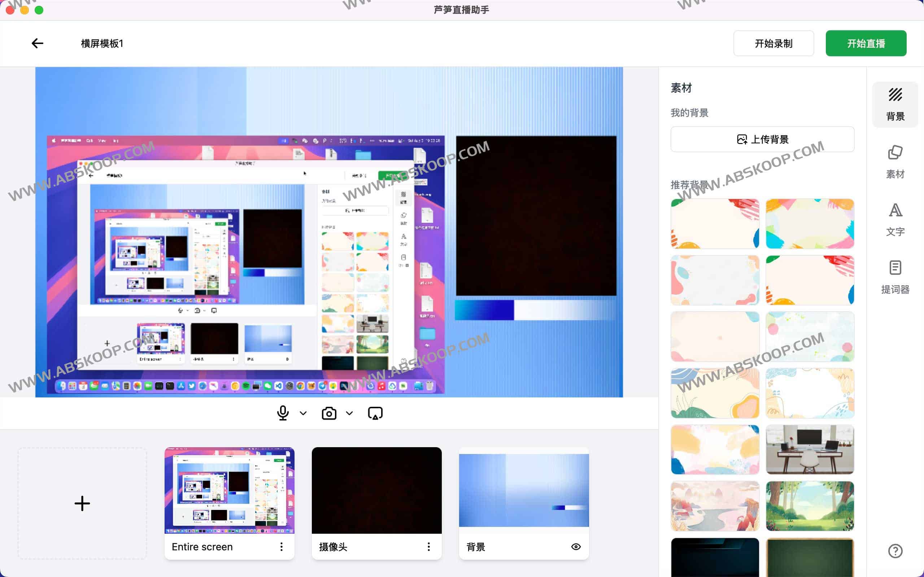Select the 文字 text tool

[x=895, y=220]
